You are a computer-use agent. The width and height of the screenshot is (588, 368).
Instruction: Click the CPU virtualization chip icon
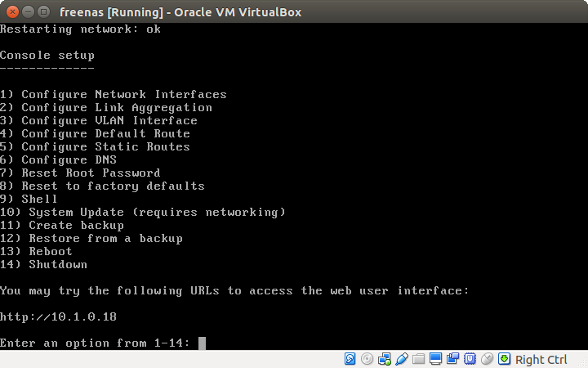(x=470, y=359)
